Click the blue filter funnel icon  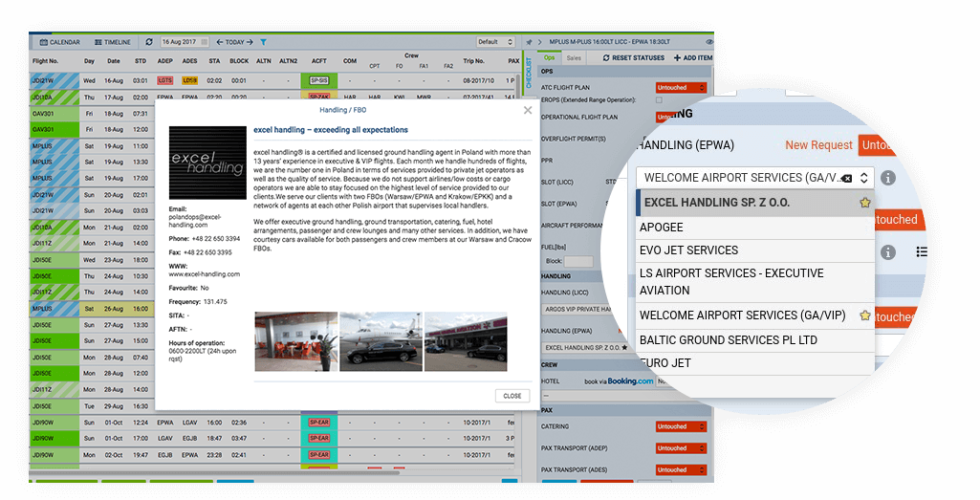coord(264,42)
